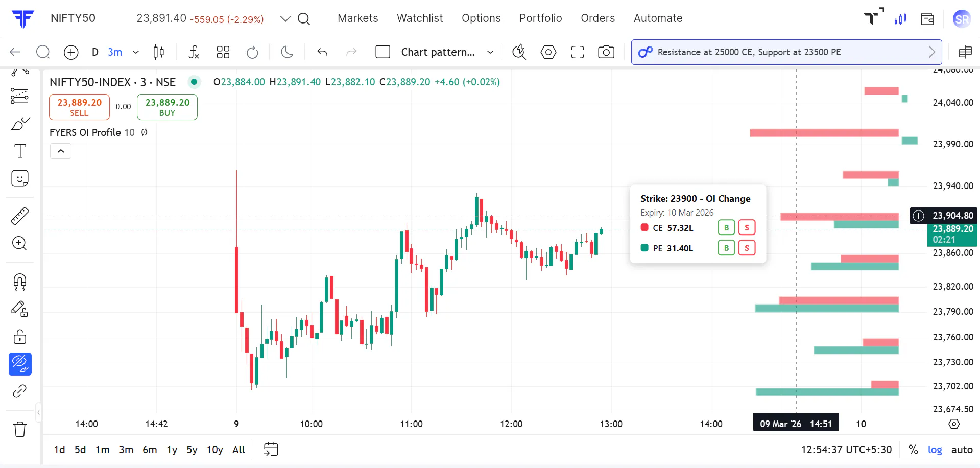Collapse the indicator legend chevron

[x=61, y=151]
